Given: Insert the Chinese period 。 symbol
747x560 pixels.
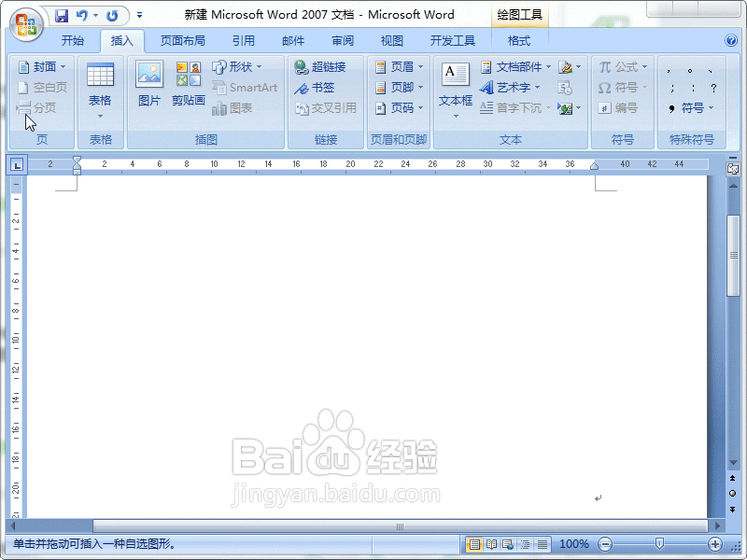Looking at the screenshot, I should point(690,71).
